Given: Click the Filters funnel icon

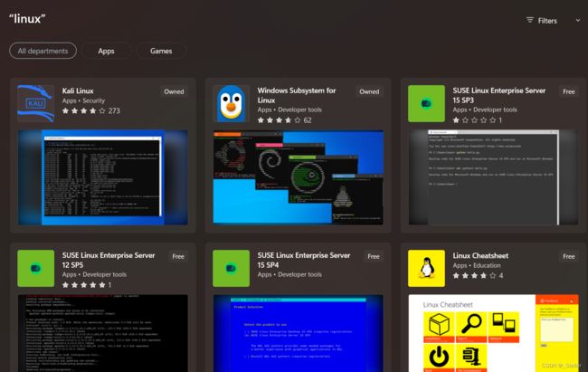Looking at the screenshot, I should 529,20.
